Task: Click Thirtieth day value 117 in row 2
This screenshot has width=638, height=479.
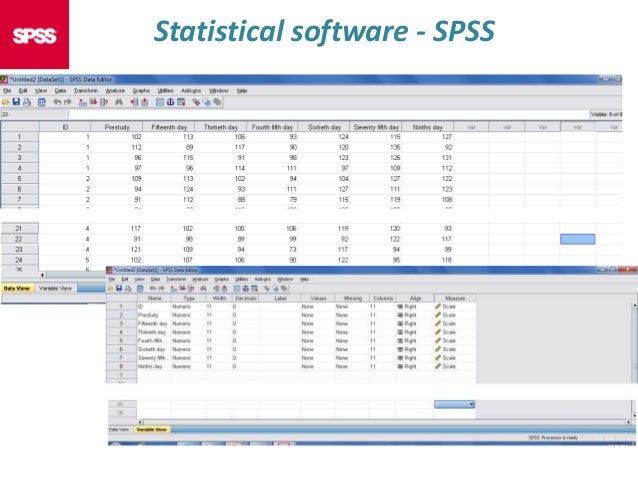Action: [221, 147]
